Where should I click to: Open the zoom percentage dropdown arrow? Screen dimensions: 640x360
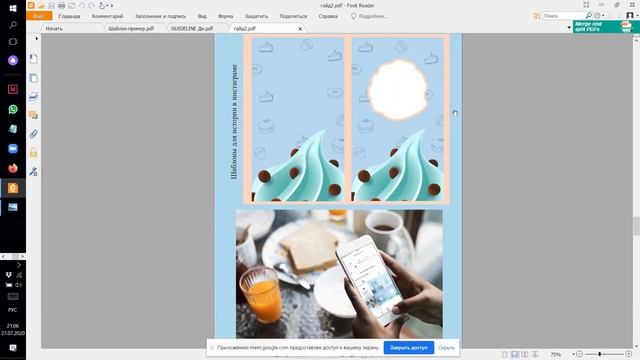573,354
